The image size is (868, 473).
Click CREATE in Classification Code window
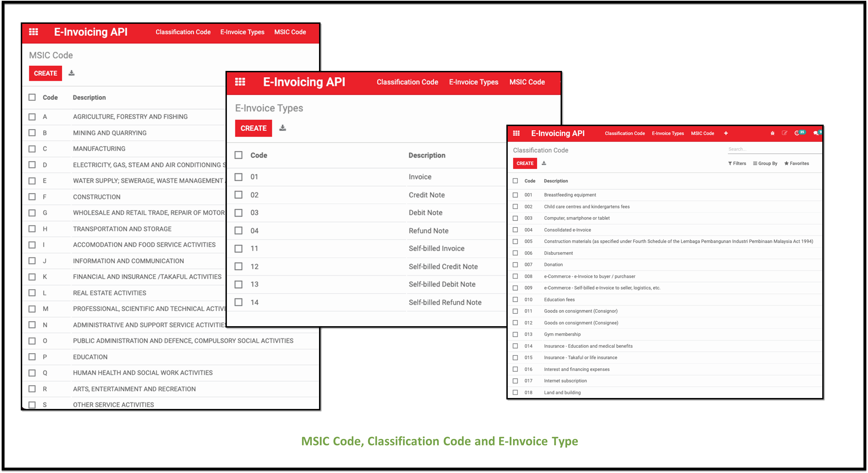(x=525, y=163)
